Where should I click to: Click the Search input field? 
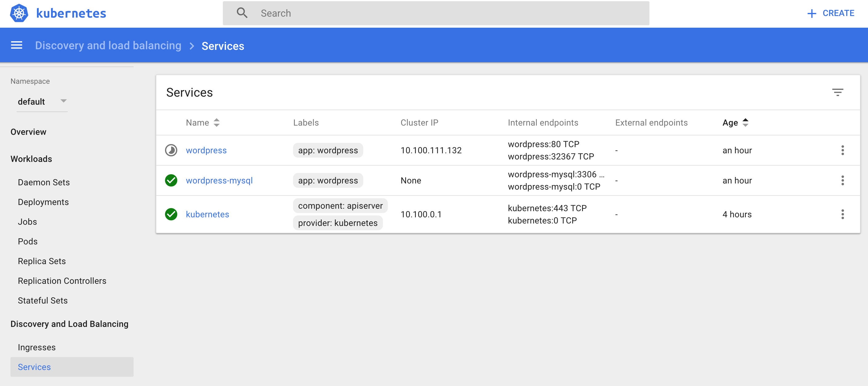[x=436, y=13]
